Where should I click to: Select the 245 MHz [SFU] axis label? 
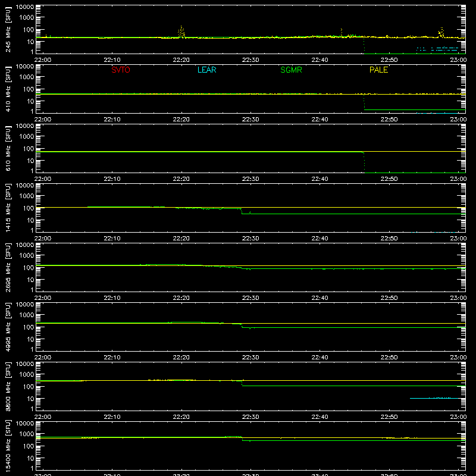pyautogui.click(x=8, y=29)
